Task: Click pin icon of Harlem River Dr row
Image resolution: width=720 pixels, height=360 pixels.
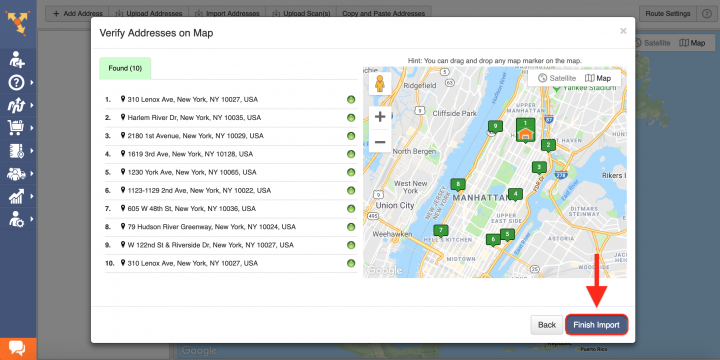Action: tap(123, 118)
